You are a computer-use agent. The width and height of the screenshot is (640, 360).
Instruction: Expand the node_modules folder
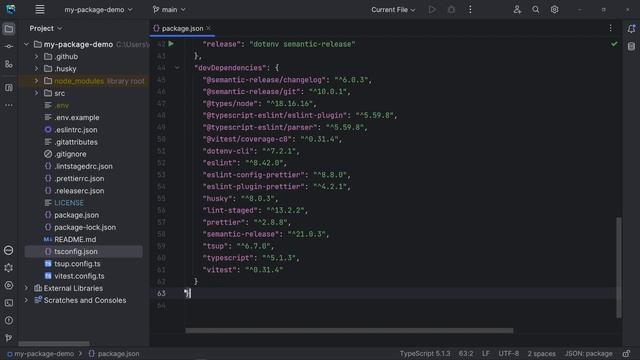click(36, 81)
